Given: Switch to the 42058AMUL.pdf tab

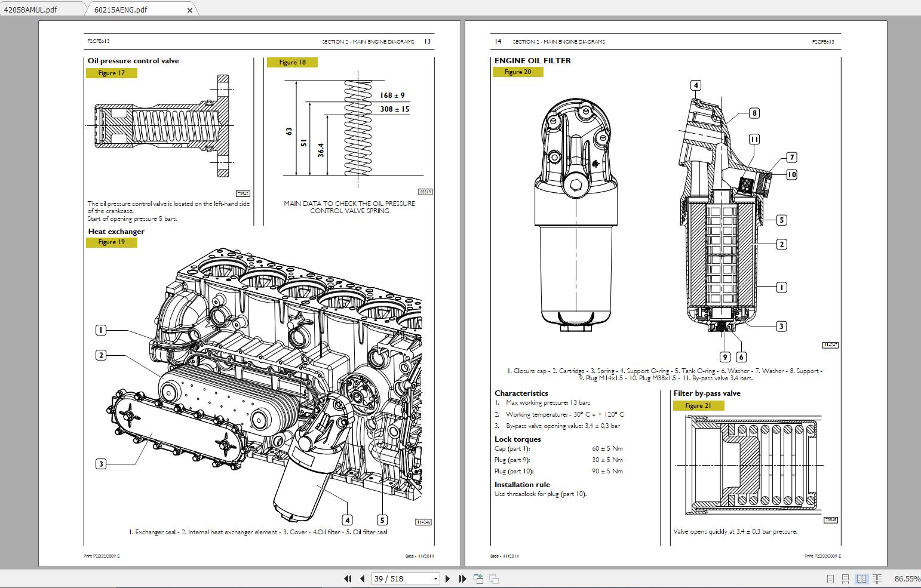Looking at the screenshot, I should [x=36, y=9].
